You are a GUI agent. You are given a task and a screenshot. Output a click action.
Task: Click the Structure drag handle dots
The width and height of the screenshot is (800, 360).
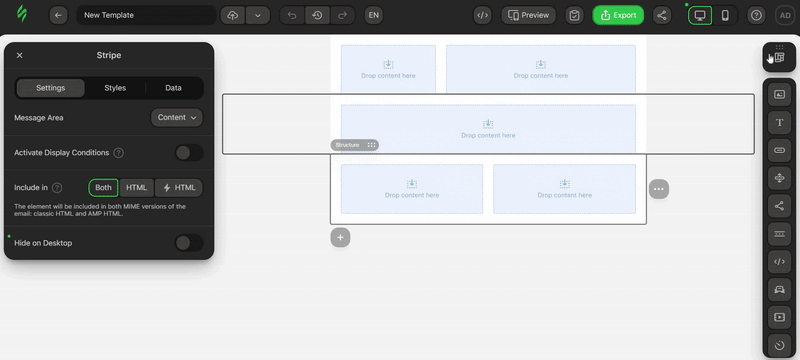371,145
